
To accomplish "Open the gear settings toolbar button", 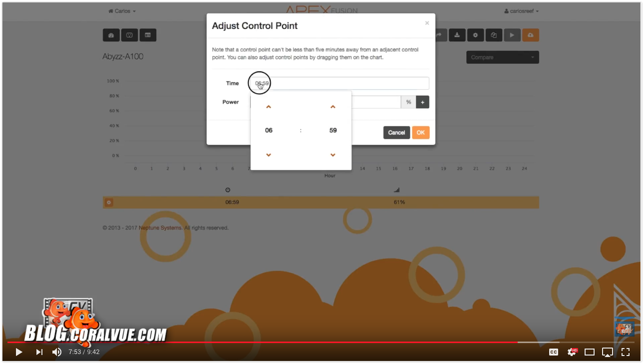I will 475,35.
